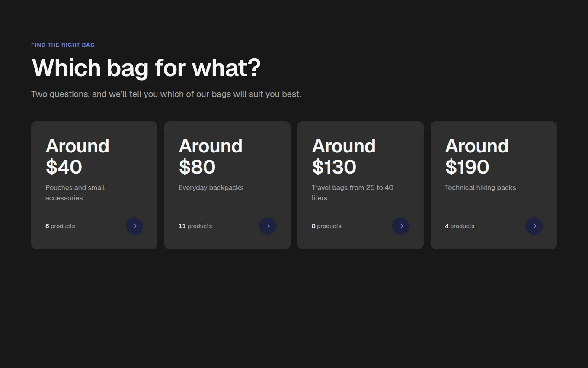This screenshot has width=588, height=368.
Task: Select the 'Around $80' heading
Action: (x=211, y=156)
